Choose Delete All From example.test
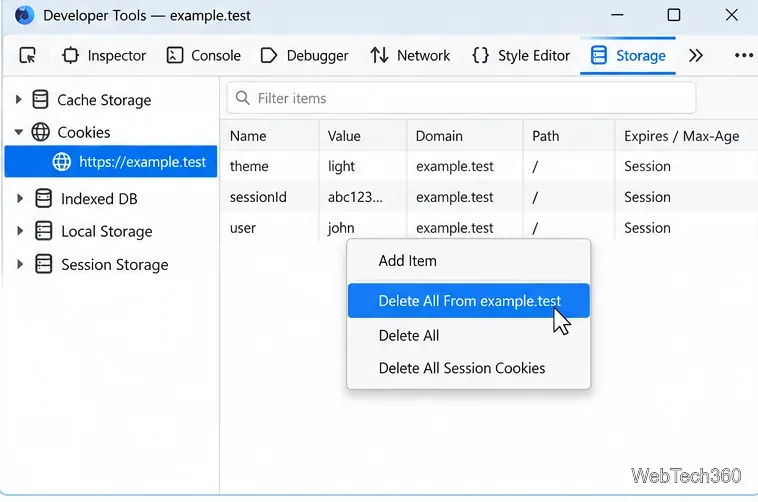Viewport: 758px width, 502px height. point(468,301)
